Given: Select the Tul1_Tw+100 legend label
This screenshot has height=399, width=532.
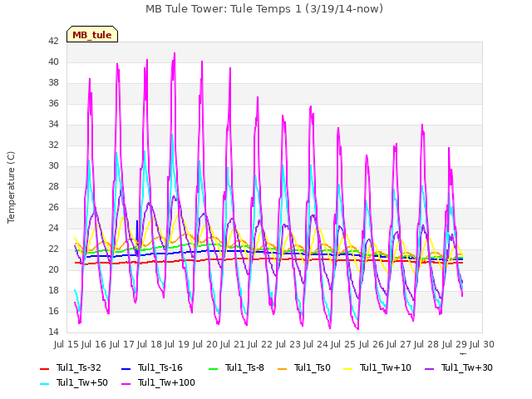Looking at the screenshot, I should coord(166,382).
